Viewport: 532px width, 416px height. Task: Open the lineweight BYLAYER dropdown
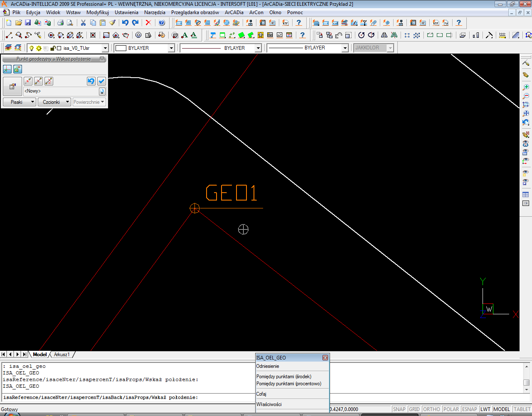[345, 48]
